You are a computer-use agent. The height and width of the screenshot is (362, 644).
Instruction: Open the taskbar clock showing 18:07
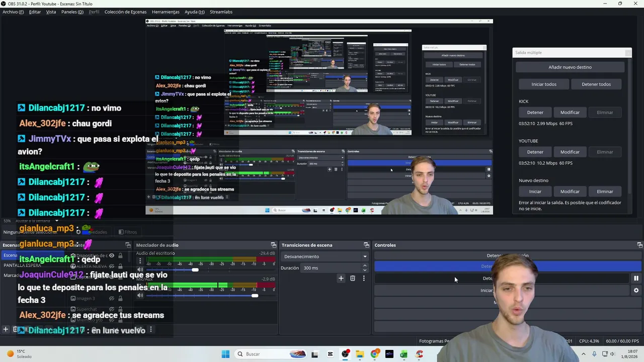pyautogui.click(x=630, y=354)
